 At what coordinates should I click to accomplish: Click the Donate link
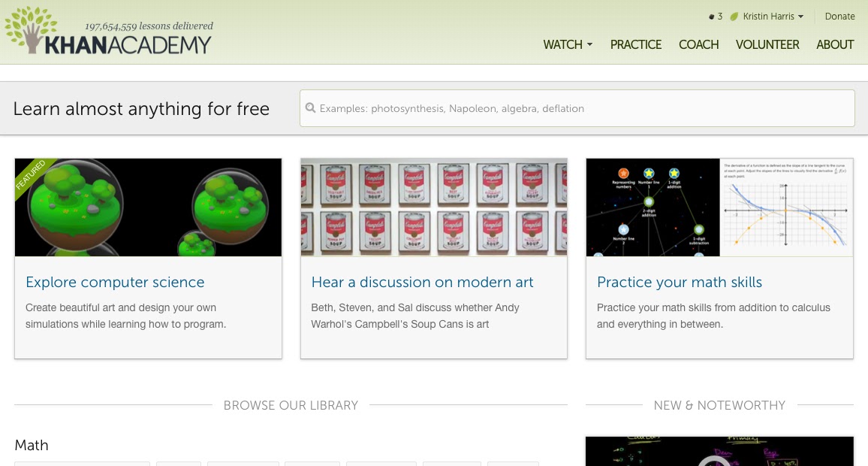tap(839, 17)
